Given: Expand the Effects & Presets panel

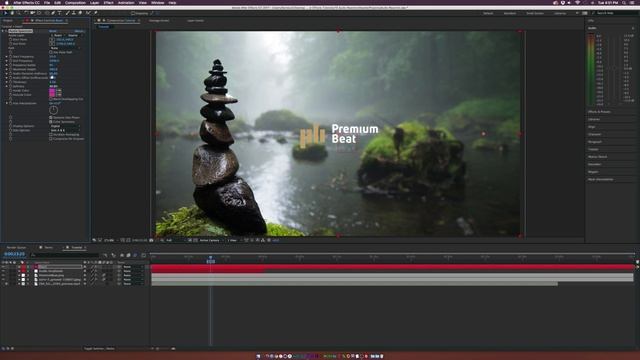Looking at the screenshot, I should [x=599, y=112].
